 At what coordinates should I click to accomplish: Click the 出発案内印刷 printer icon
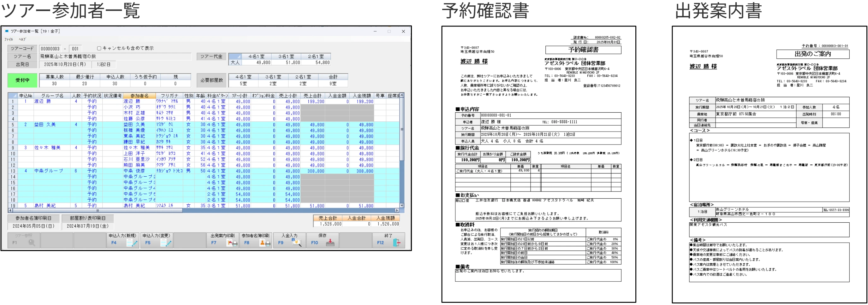point(232,242)
